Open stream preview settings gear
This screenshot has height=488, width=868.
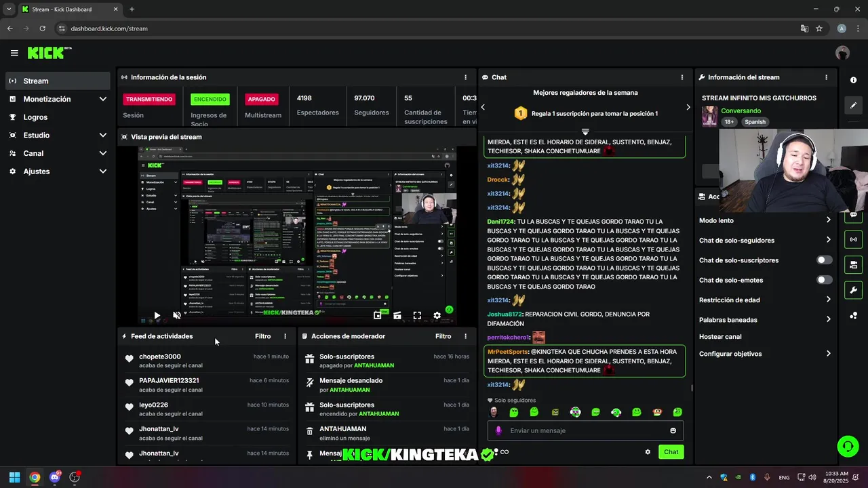437,315
